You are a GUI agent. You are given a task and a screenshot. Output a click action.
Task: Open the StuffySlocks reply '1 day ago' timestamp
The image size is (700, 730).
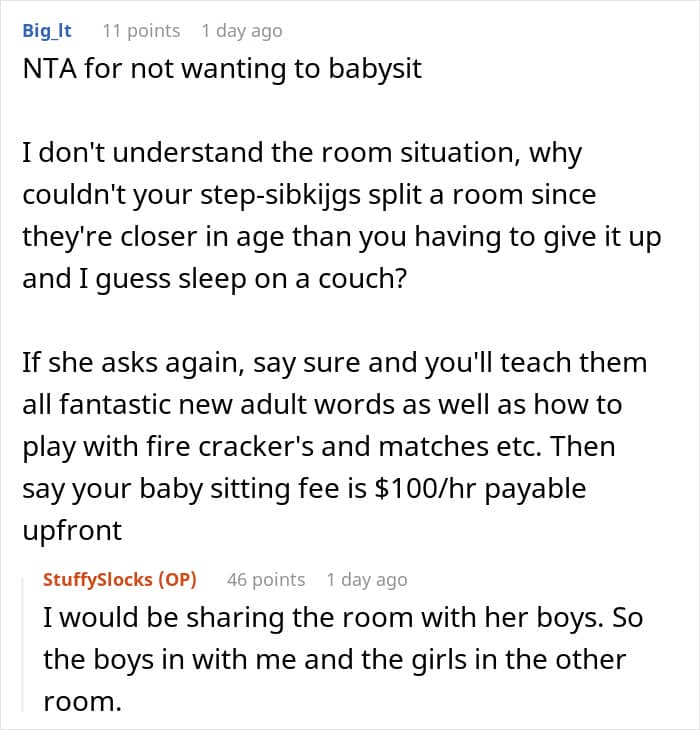367,580
